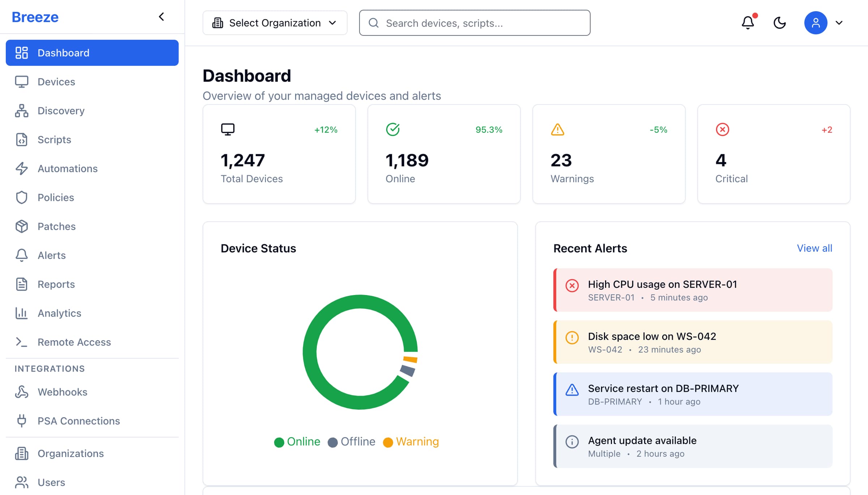The image size is (868, 495).
Task: Open Policies in the sidebar
Action: click(56, 197)
